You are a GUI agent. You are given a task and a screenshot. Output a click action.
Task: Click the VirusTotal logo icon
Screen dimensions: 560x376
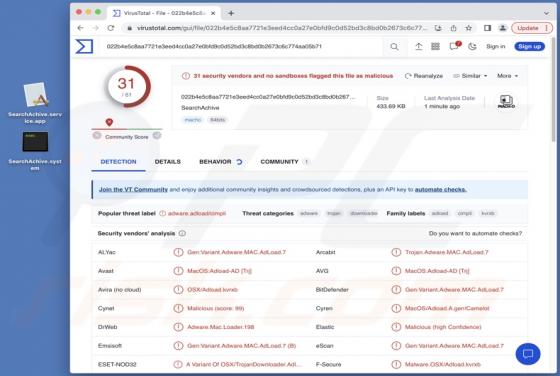pos(84,46)
